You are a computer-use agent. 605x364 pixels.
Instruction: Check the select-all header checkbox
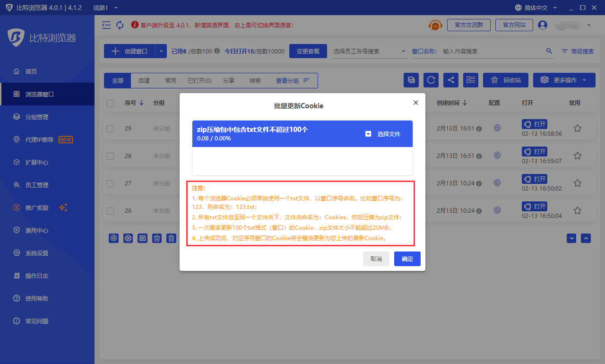coord(110,103)
